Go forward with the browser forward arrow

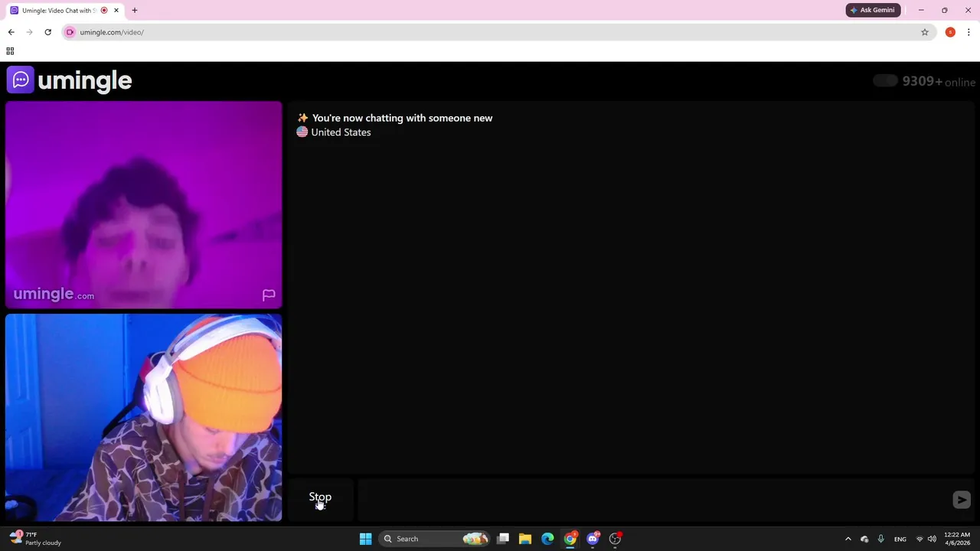29,32
